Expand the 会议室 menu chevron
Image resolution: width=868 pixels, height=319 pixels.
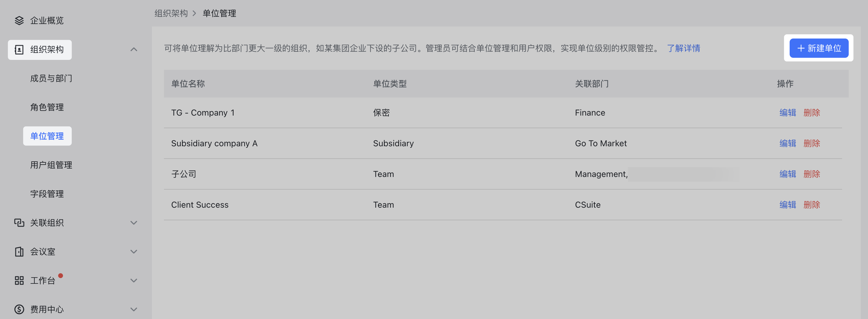(x=134, y=252)
